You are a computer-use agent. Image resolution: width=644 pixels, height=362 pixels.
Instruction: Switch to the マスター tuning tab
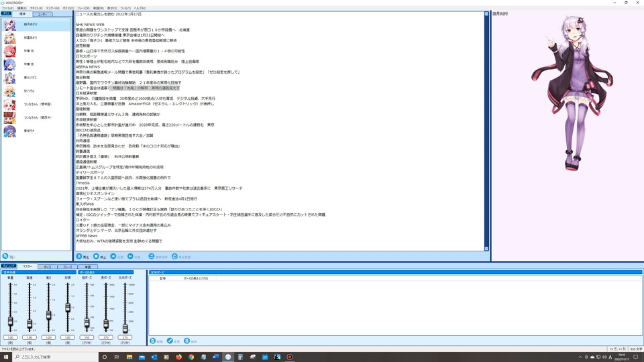(x=27, y=266)
